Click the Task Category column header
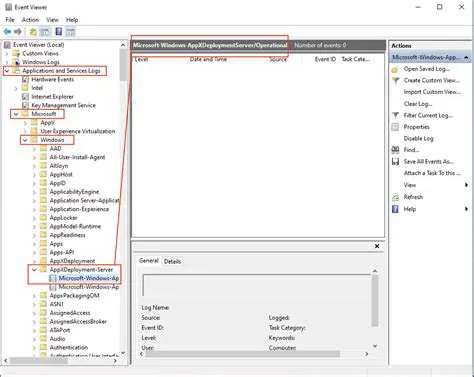The height and width of the screenshot is (377, 474). [355, 59]
